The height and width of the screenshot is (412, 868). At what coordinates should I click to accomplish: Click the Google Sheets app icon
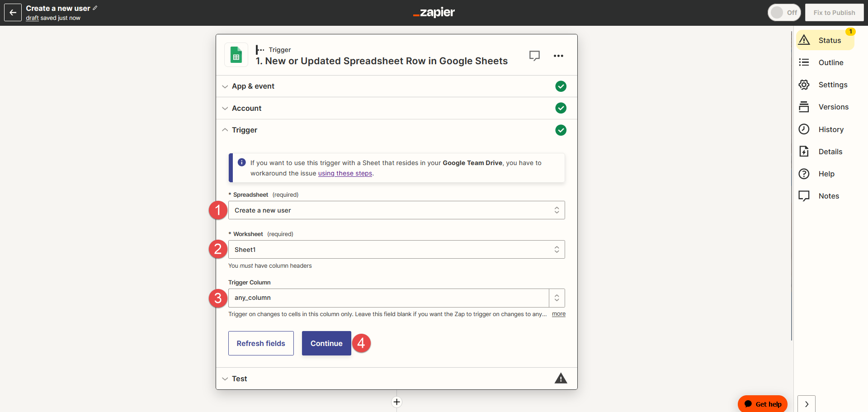click(x=236, y=55)
